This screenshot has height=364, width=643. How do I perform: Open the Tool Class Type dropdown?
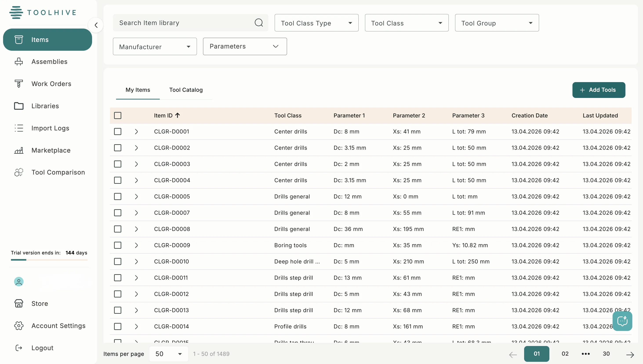coord(316,23)
